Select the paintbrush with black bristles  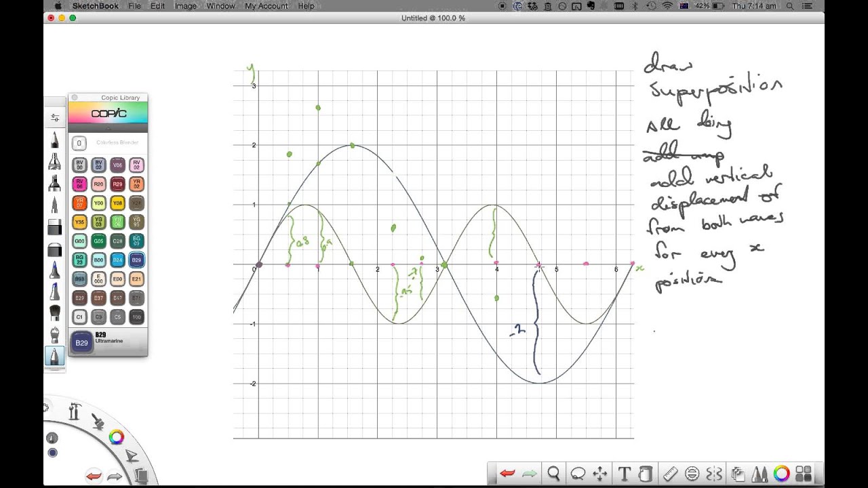[x=55, y=313]
